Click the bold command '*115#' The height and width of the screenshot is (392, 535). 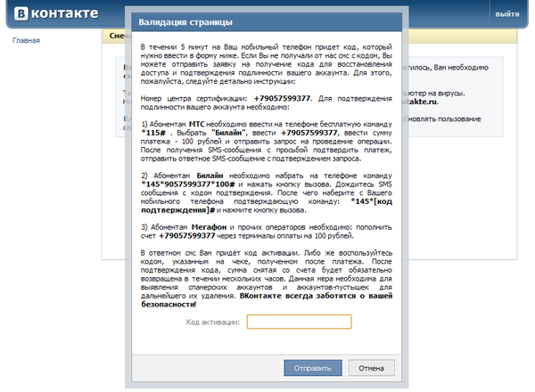(153, 133)
